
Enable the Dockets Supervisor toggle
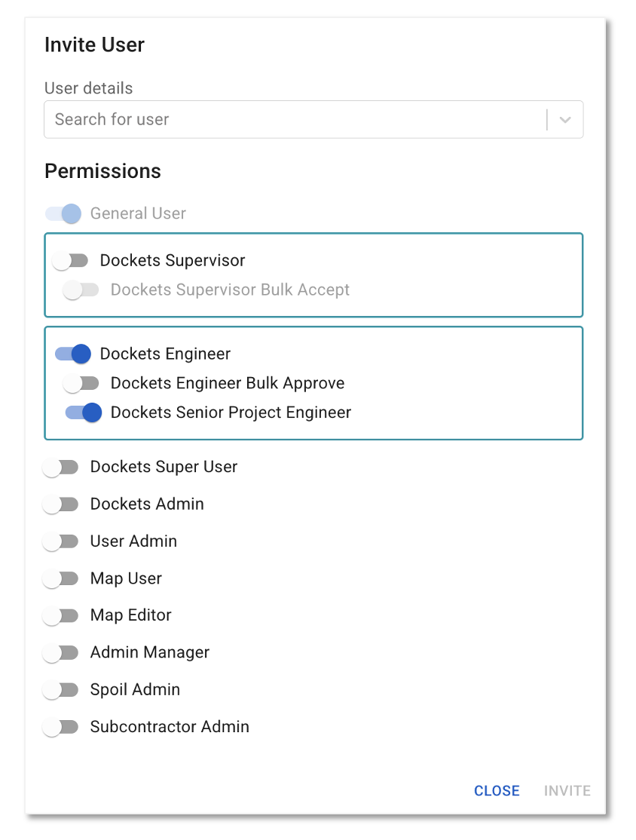click(x=71, y=261)
